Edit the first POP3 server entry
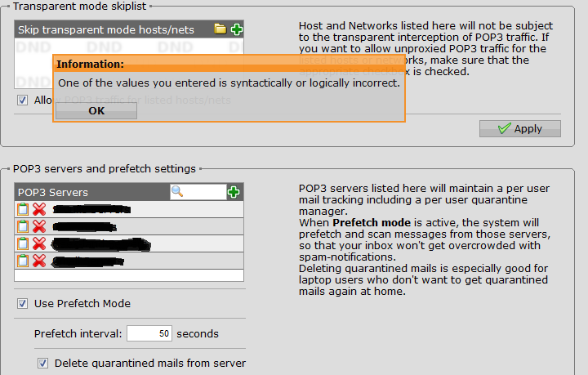This screenshot has height=375, width=588. pos(23,209)
